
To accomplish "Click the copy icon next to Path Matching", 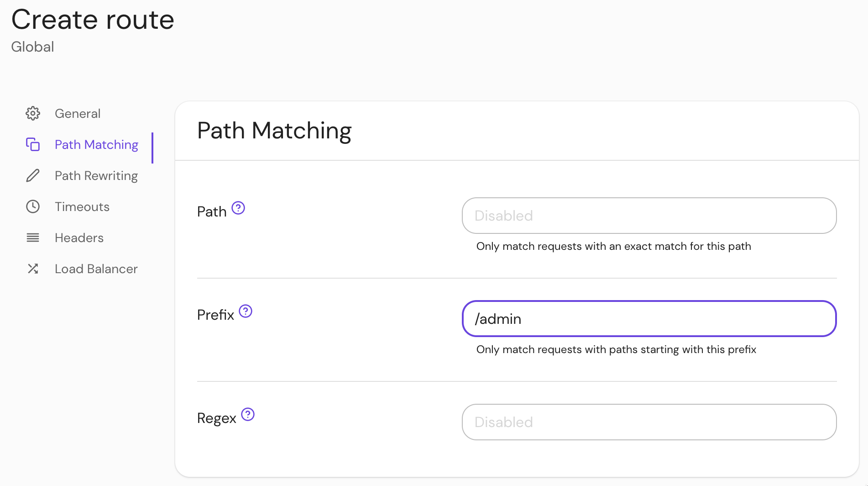I will [x=32, y=144].
